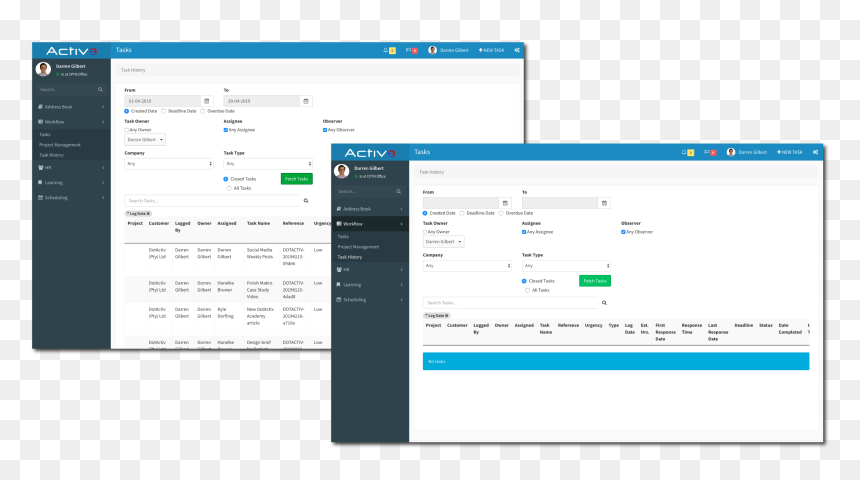Click the Activ8 logo in back window
The width and height of the screenshot is (860, 480).
pos(71,50)
